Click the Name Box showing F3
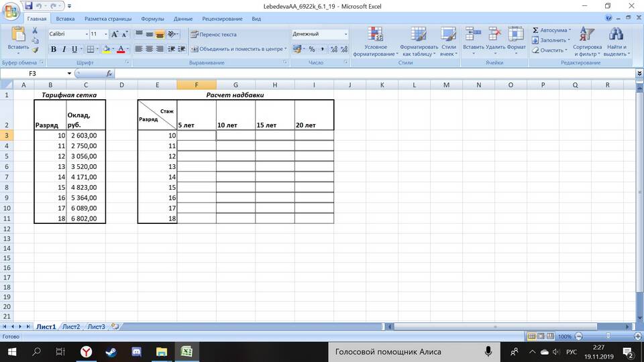This screenshot has height=362, width=644. [x=33, y=73]
